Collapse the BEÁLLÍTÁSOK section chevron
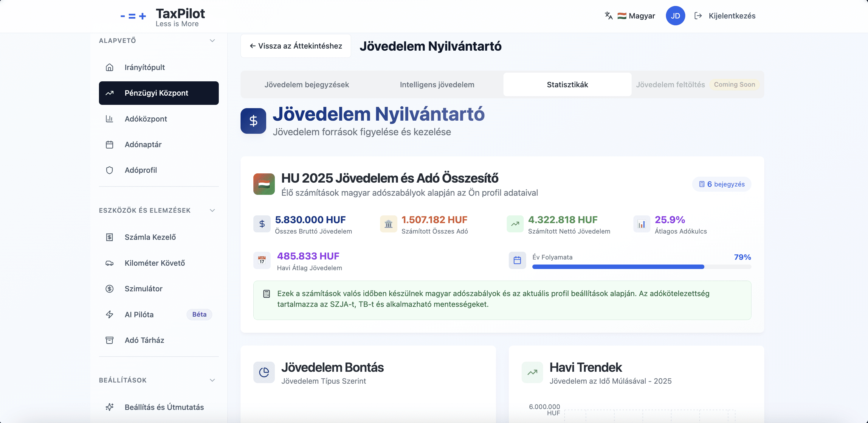Image resolution: width=868 pixels, height=423 pixels. coord(212,380)
